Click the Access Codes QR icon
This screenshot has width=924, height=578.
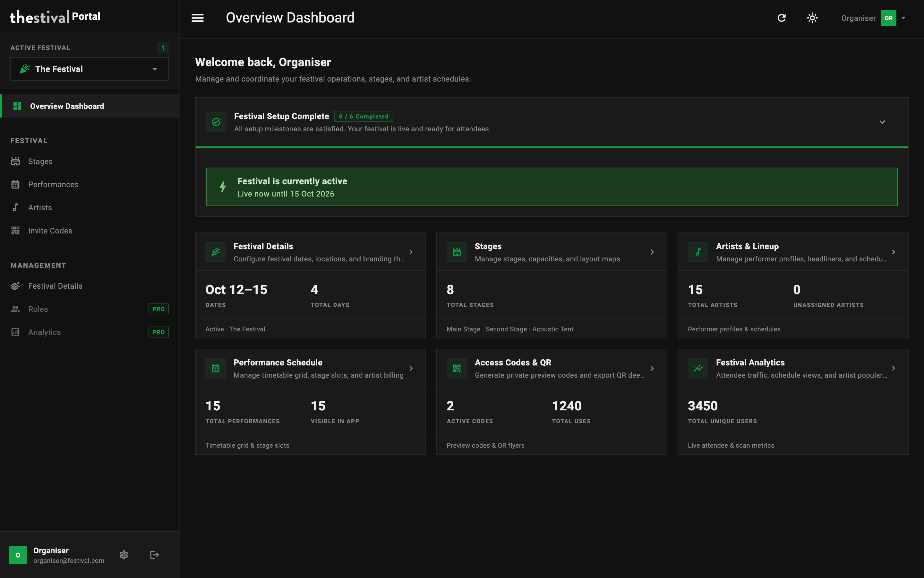[457, 368]
